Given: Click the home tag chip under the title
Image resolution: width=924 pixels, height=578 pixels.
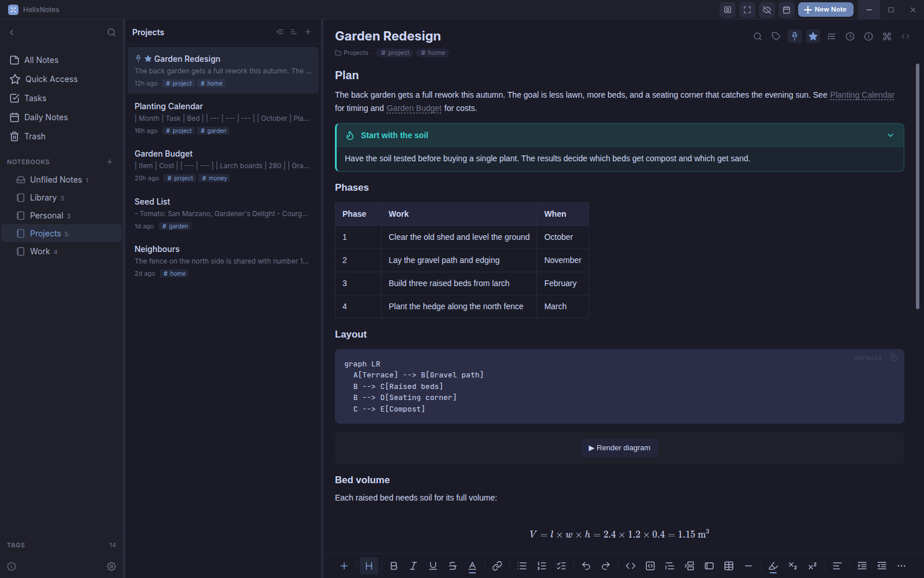Looking at the screenshot, I should pos(433,53).
